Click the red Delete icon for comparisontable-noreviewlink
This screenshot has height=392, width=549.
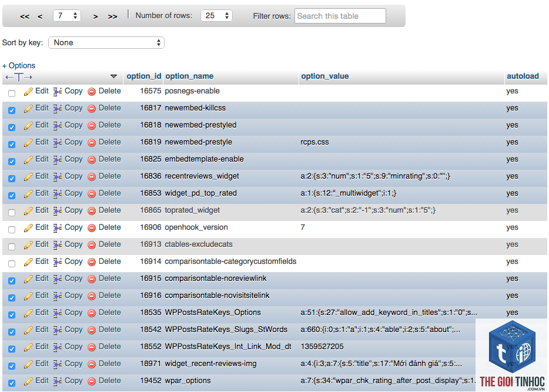[x=92, y=279]
